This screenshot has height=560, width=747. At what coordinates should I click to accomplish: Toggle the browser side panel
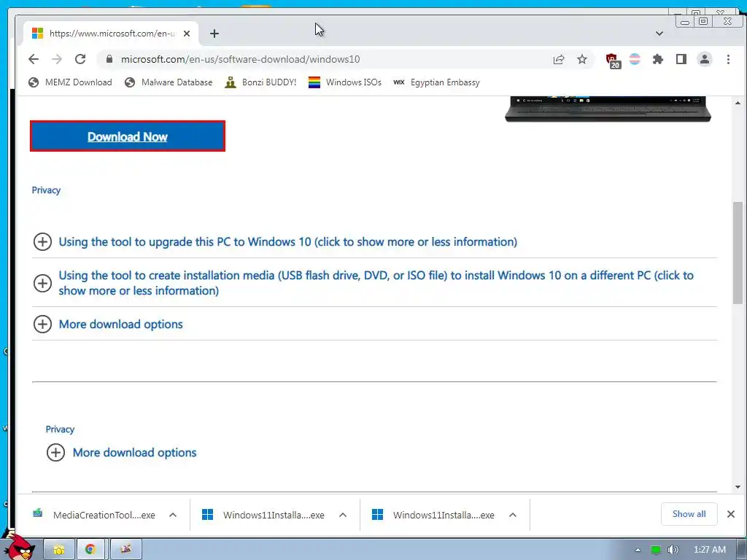681,59
